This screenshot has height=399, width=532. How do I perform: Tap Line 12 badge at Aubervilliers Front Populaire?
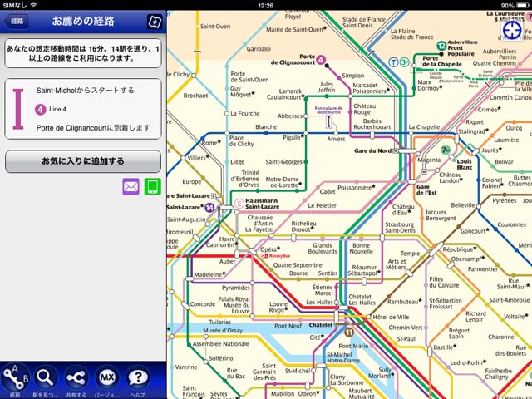441,46
